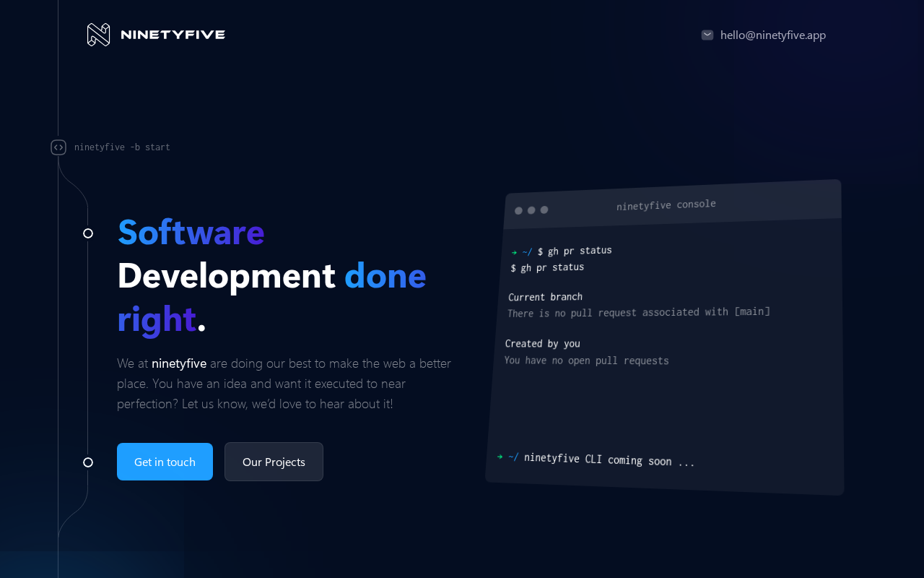
Task: Click the 'Development' heading word
Action: (x=226, y=276)
